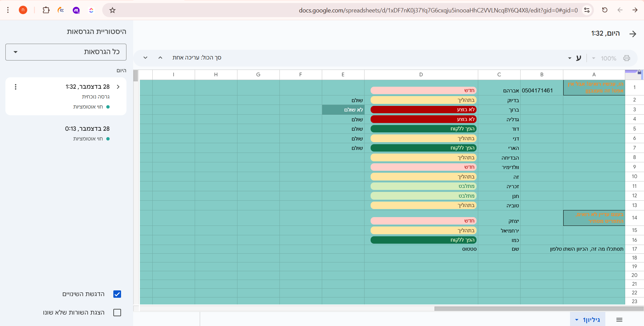Open the browser extensions puzzle icon
The width and height of the screenshot is (644, 326).
click(46, 10)
